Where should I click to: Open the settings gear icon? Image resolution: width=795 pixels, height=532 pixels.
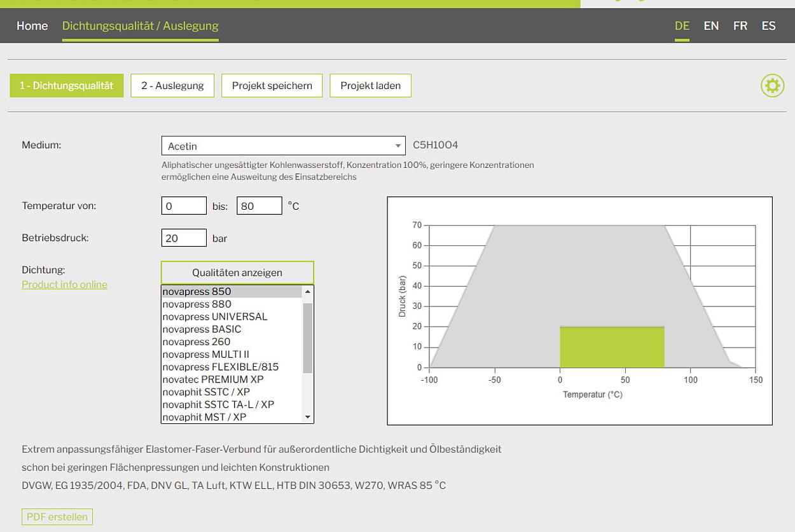(772, 86)
